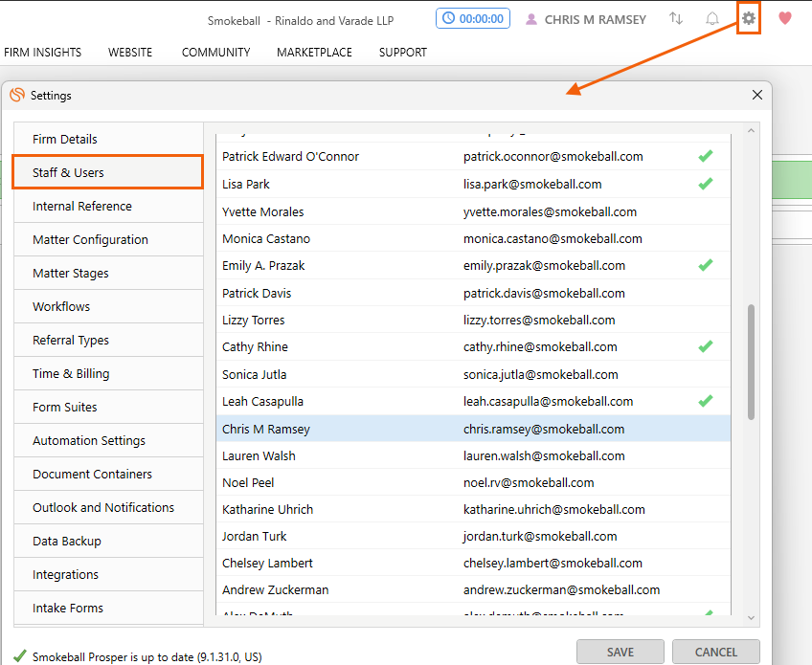Select Chris M Ramsey in staff list

click(x=473, y=429)
